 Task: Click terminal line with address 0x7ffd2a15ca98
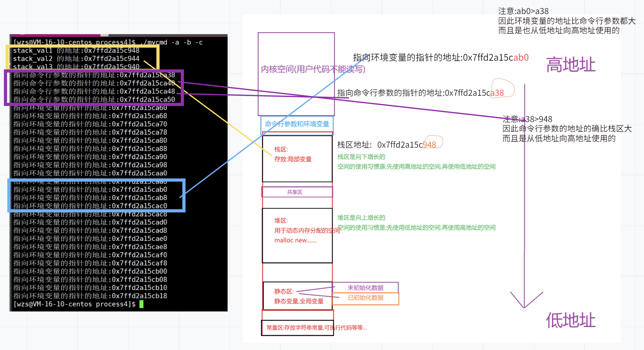point(90,165)
